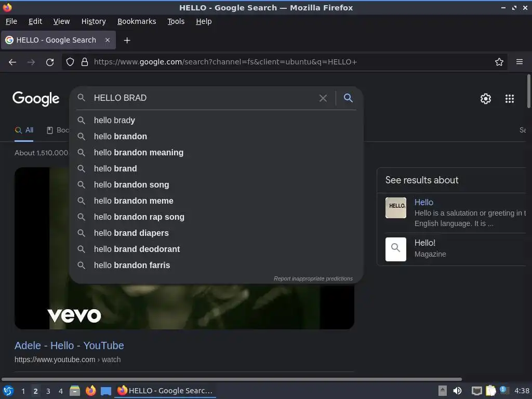Open the Firefox hamburger menu
The image size is (532, 399).
coord(519,62)
